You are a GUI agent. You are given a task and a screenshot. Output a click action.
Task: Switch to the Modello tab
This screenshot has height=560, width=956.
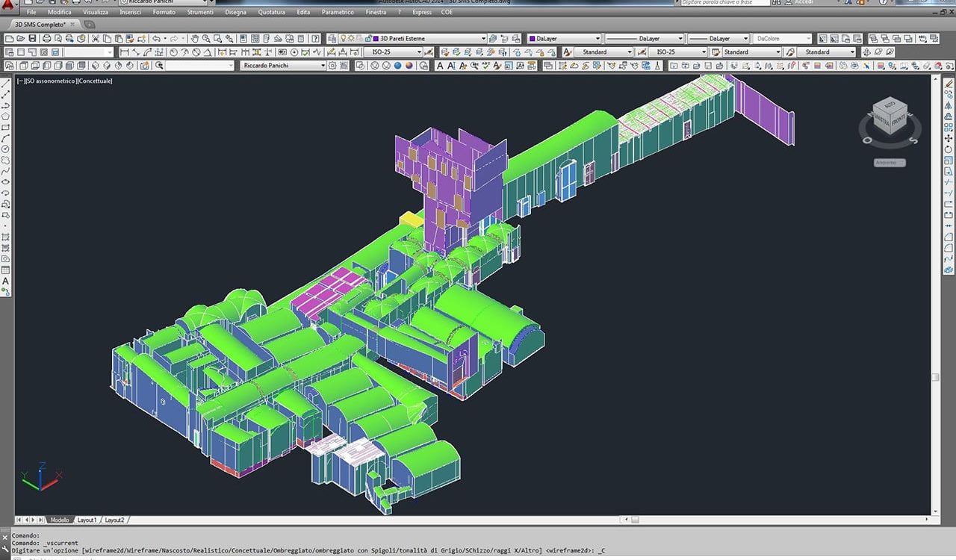(60, 520)
